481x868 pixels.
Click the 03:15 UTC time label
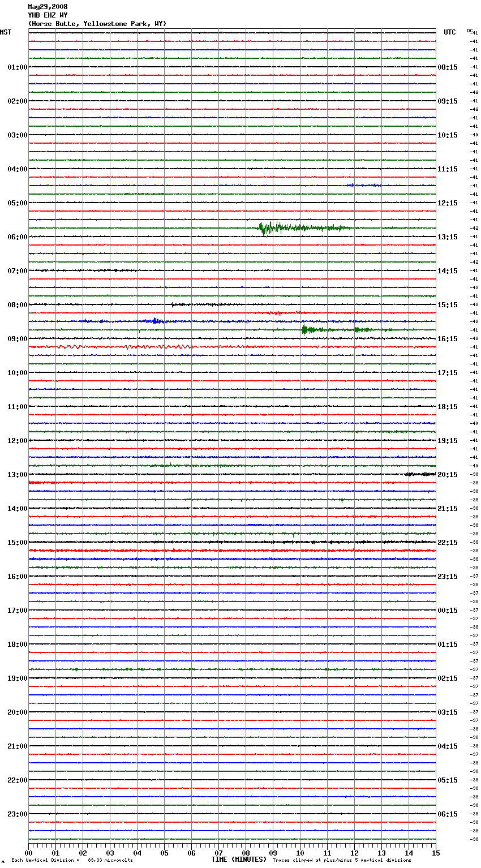click(x=448, y=712)
